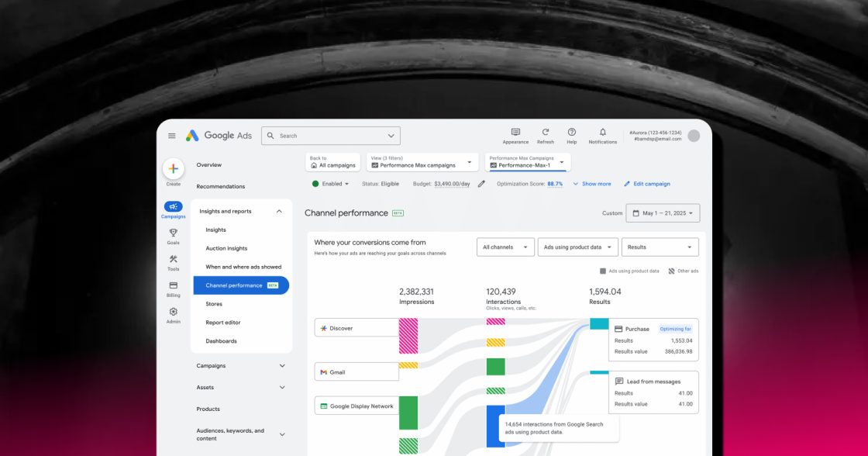The height and width of the screenshot is (456, 868).
Task: Open the Enabled status dropdown
Action: pos(330,184)
